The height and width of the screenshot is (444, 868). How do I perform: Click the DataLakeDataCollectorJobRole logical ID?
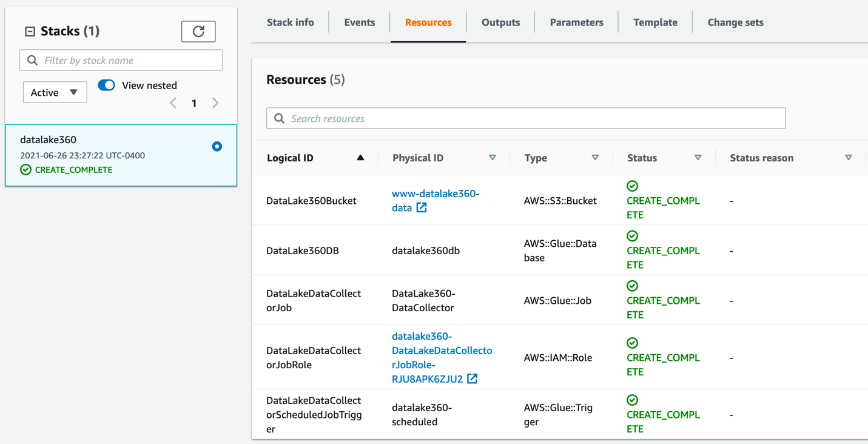(x=314, y=357)
